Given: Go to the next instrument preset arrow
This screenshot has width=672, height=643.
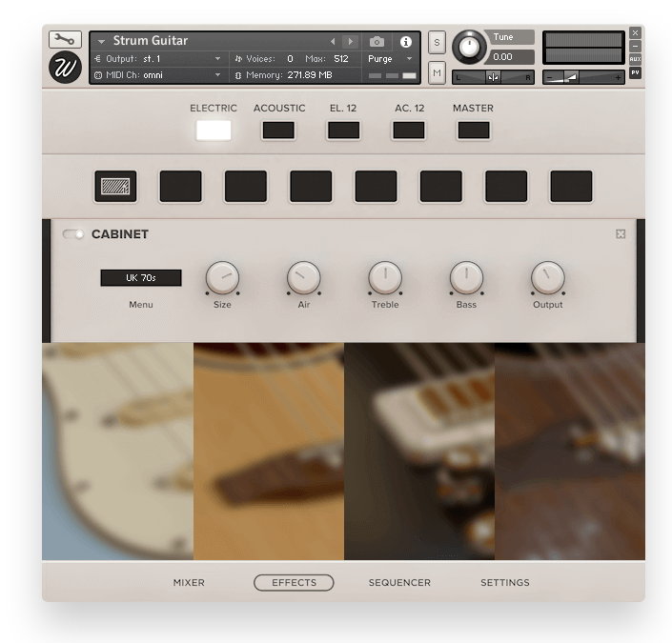Looking at the screenshot, I should [349, 42].
